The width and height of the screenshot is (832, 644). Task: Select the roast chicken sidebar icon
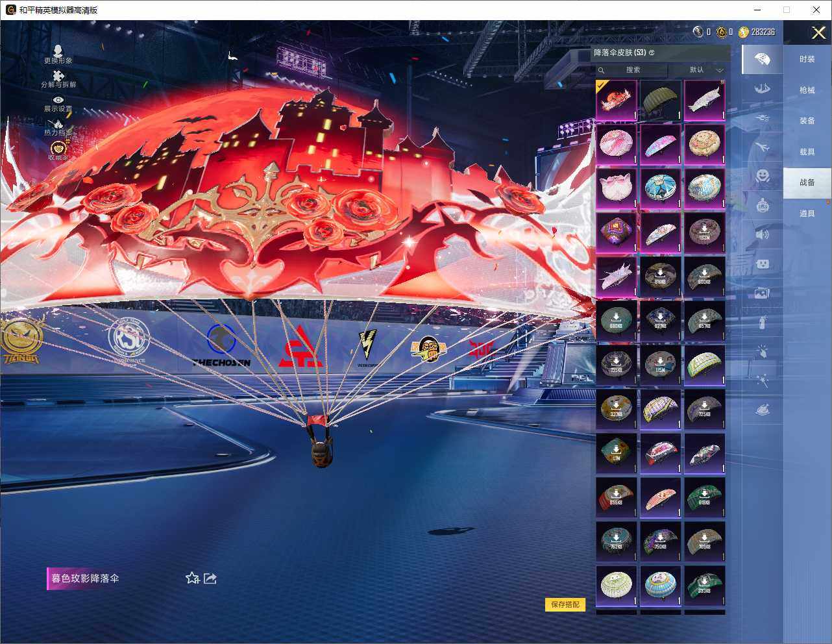(x=763, y=410)
